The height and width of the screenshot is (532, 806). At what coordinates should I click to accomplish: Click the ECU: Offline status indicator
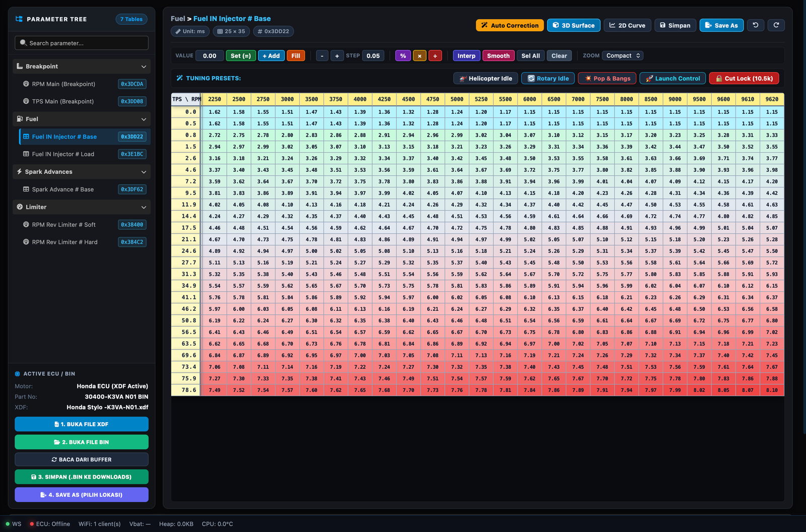(49, 524)
